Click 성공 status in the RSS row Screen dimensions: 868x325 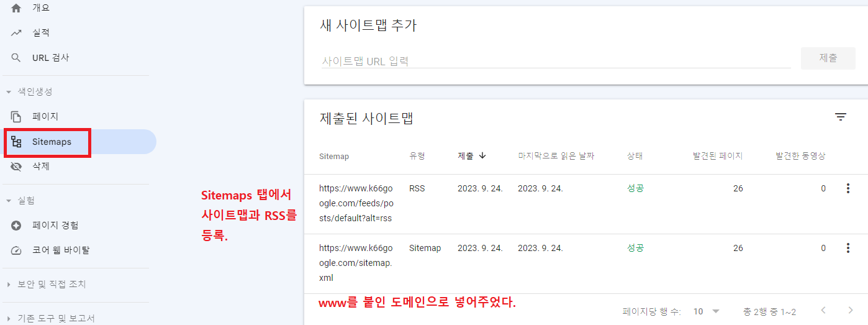pyautogui.click(x=636, y=188)
